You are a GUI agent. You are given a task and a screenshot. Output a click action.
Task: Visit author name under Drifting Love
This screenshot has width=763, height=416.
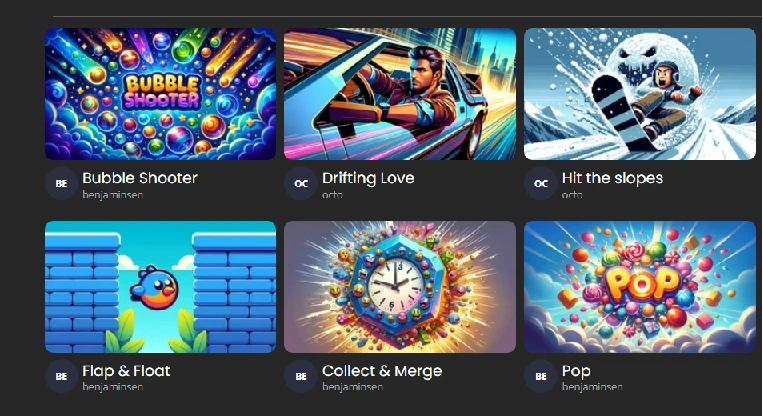(332, 195)
